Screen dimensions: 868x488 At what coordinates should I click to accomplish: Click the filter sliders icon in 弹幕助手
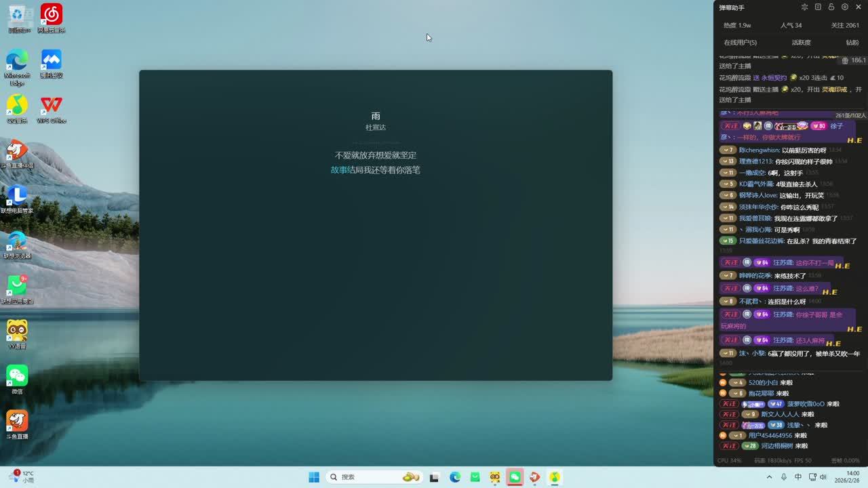click(x=804, y=7)
